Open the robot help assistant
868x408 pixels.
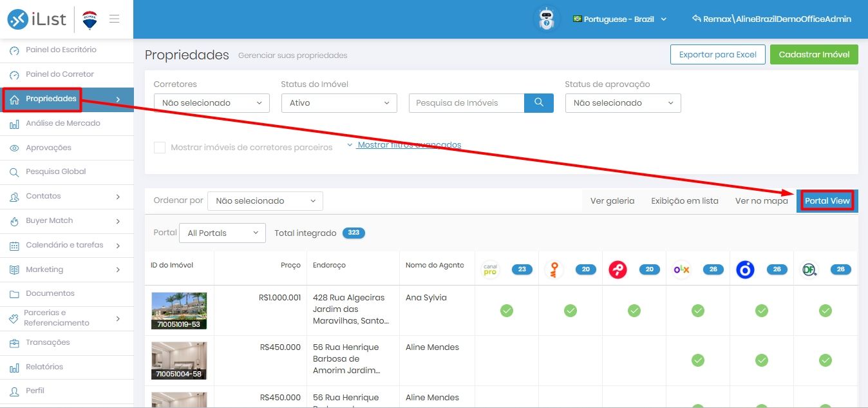click(x=547, y=19)
